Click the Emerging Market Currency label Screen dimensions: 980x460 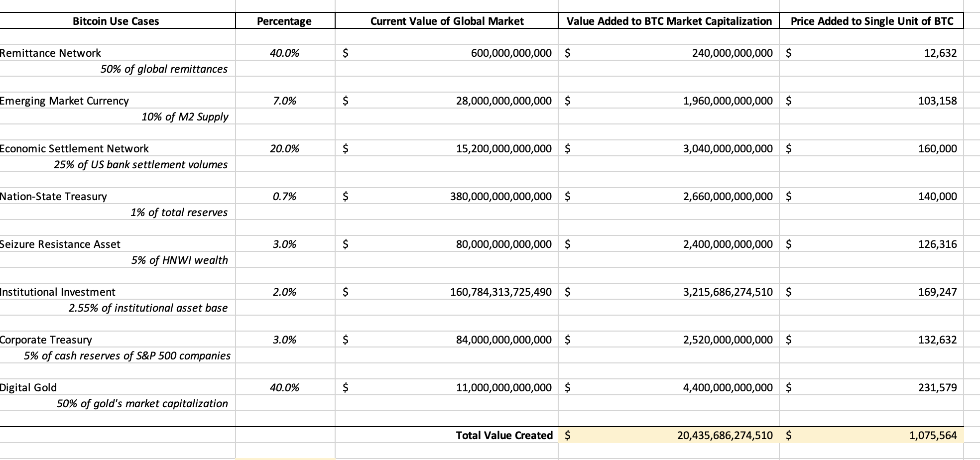coord(64,101)
